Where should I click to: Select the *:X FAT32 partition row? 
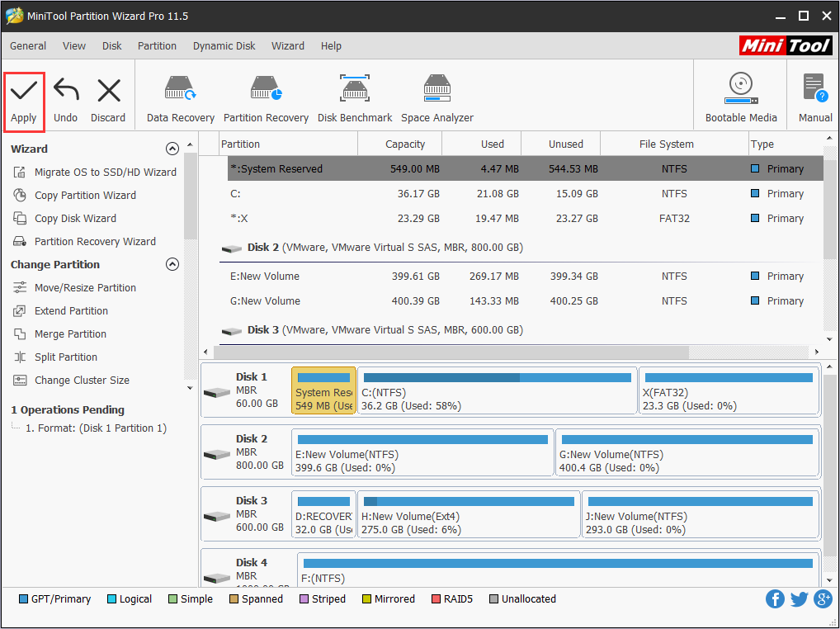525,218
